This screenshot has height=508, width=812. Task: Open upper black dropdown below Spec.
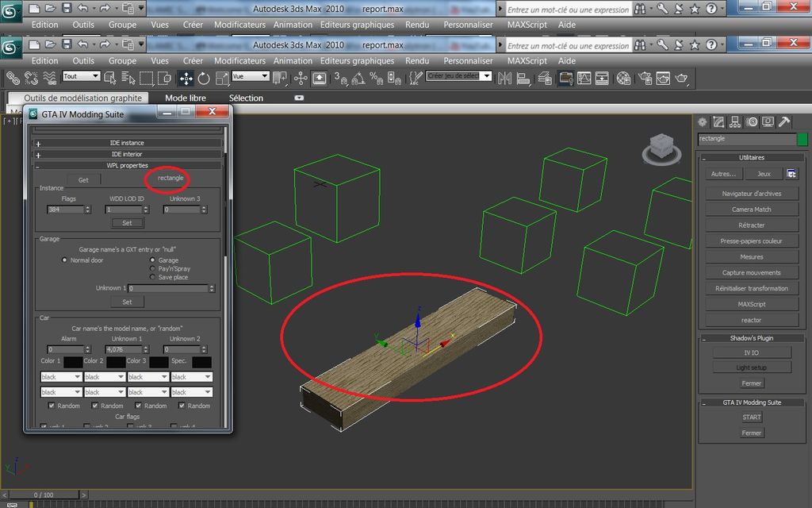(192, 377)
